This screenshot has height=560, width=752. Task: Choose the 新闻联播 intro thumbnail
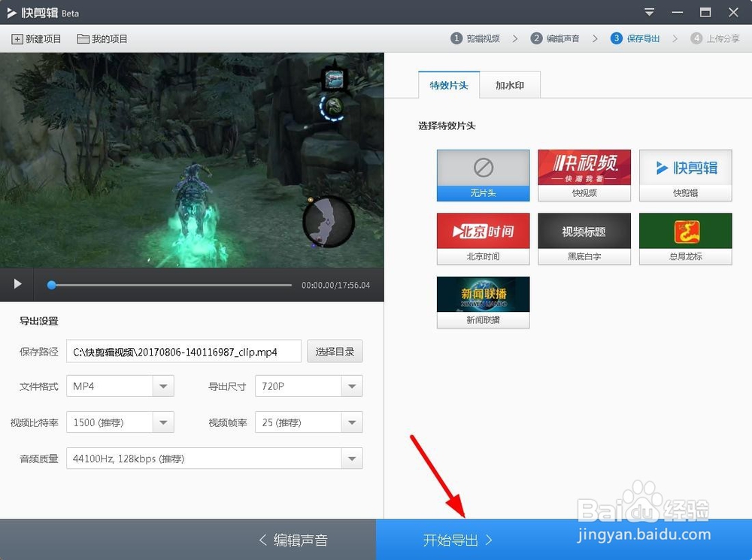483,302
